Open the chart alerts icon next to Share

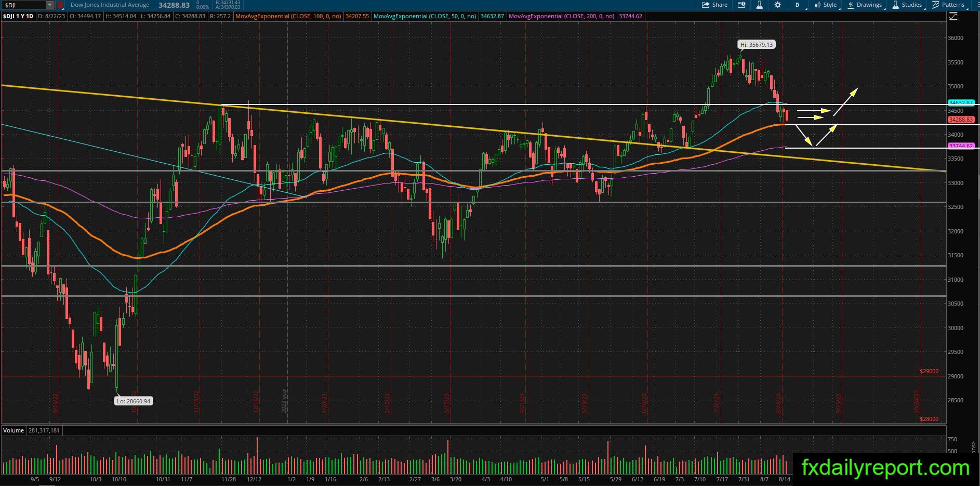click(x=741, y=5)
